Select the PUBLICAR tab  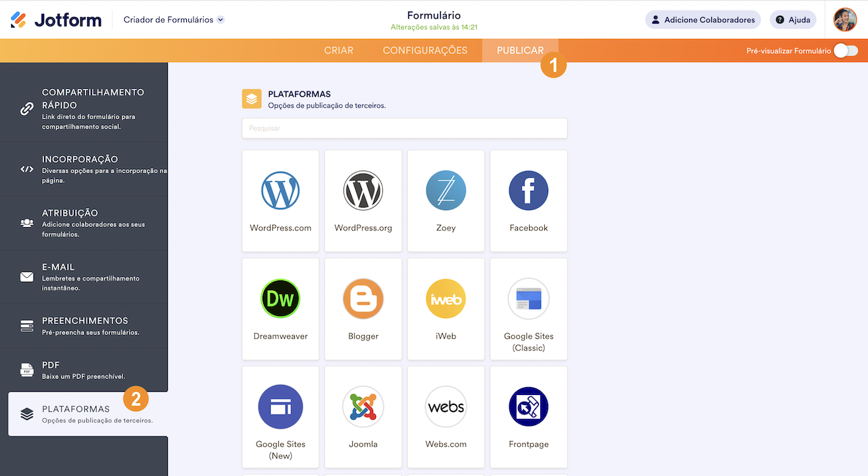tap(521, 51)
